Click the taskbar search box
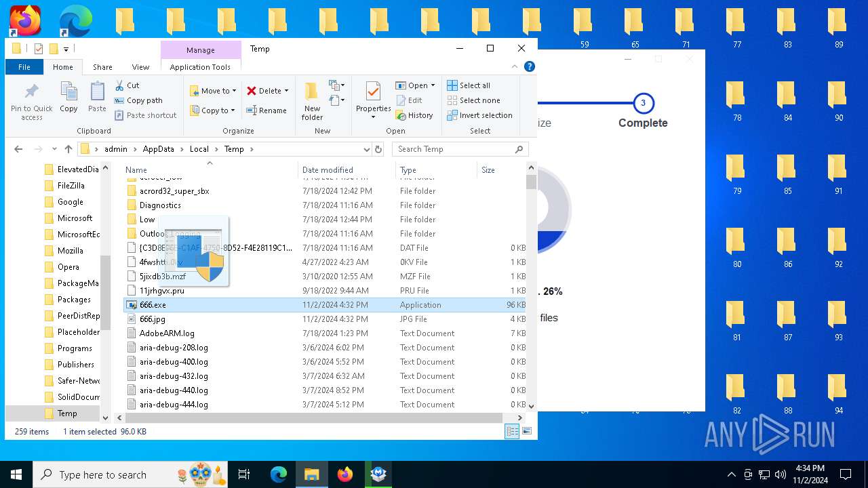Viewport: 868px width, 488px height. tap(130, 474)
